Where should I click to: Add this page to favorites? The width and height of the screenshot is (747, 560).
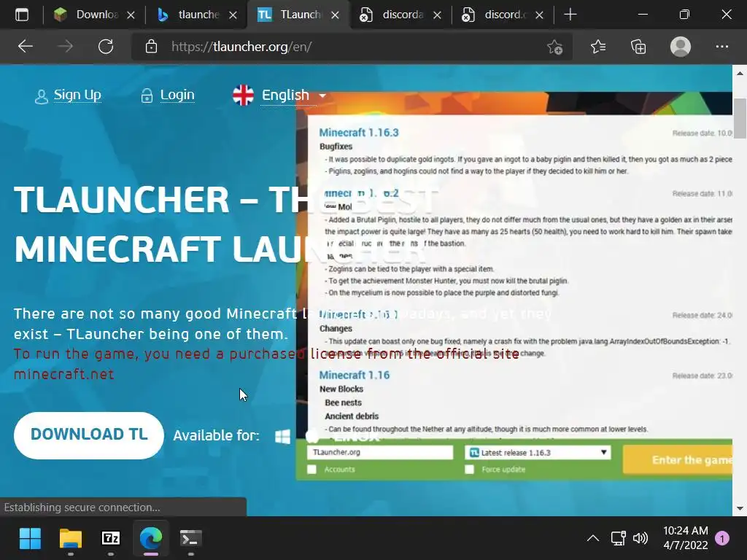pos(554,47)
